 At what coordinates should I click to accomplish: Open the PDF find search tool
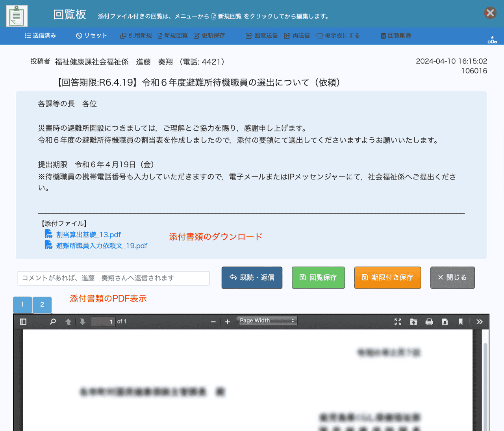tap(53, 322)
